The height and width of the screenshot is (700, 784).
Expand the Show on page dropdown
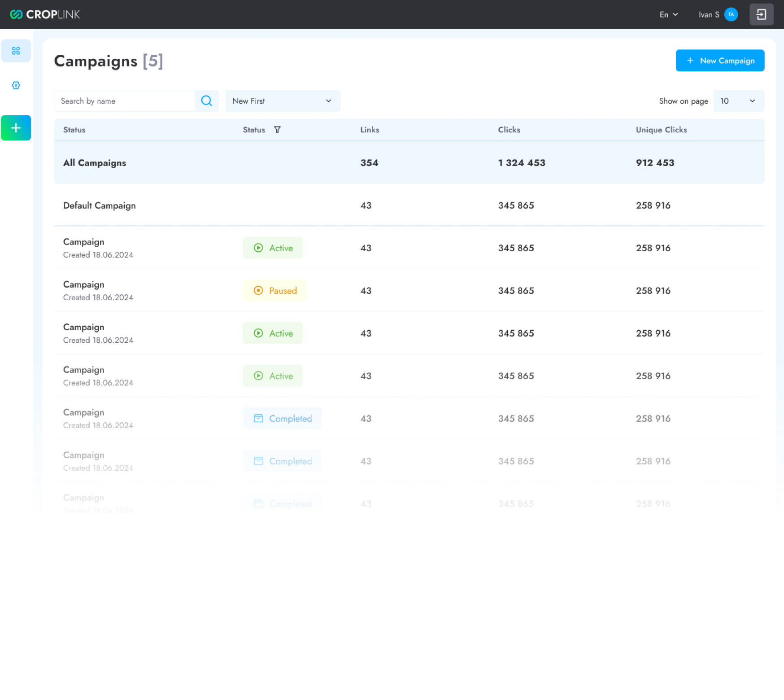coord(738,101)
